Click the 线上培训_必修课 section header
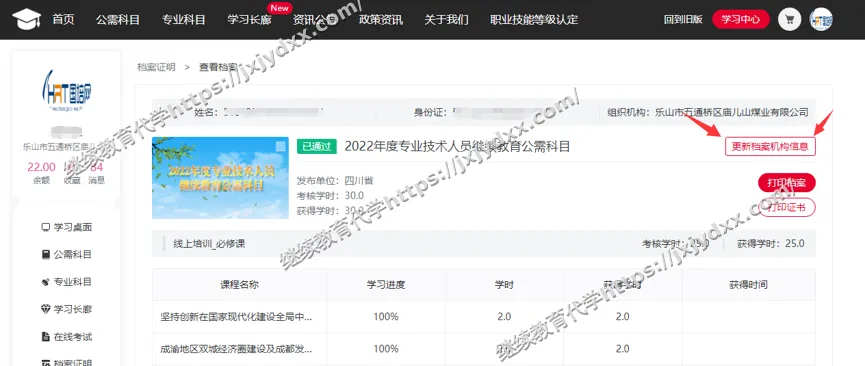The width and height of the screenshot is (865, 366). (209, 243)
